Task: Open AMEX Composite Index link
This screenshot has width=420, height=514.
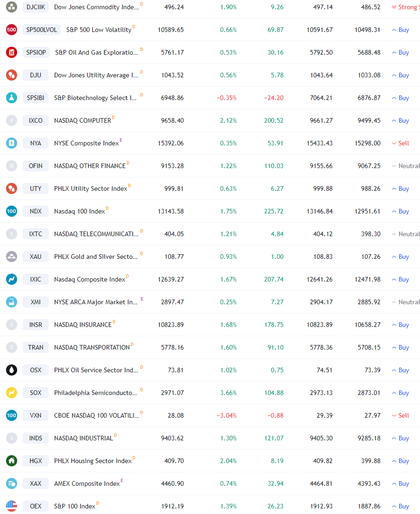Action: point(87,483)
